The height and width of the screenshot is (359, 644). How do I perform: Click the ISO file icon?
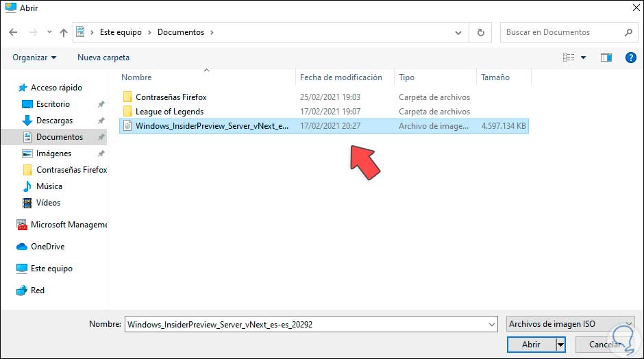(127, 125)
